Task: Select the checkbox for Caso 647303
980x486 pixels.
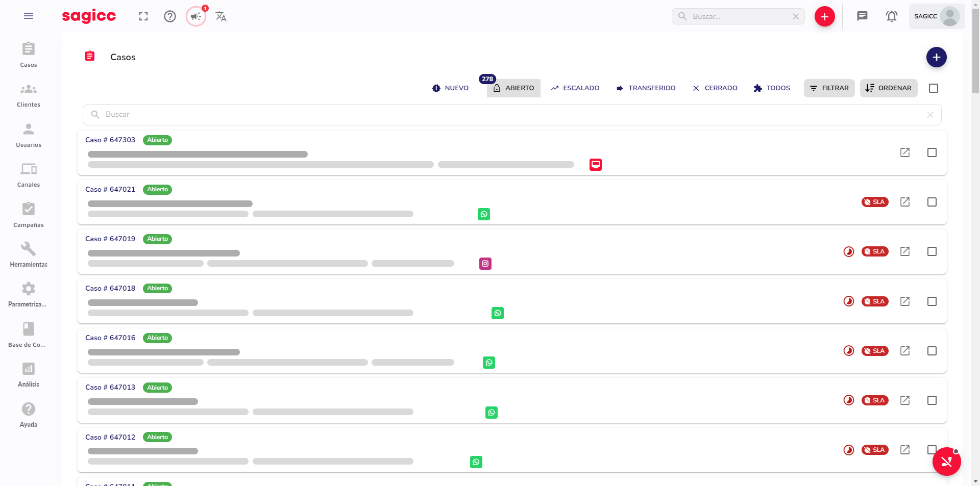Action: pos(932,152)
